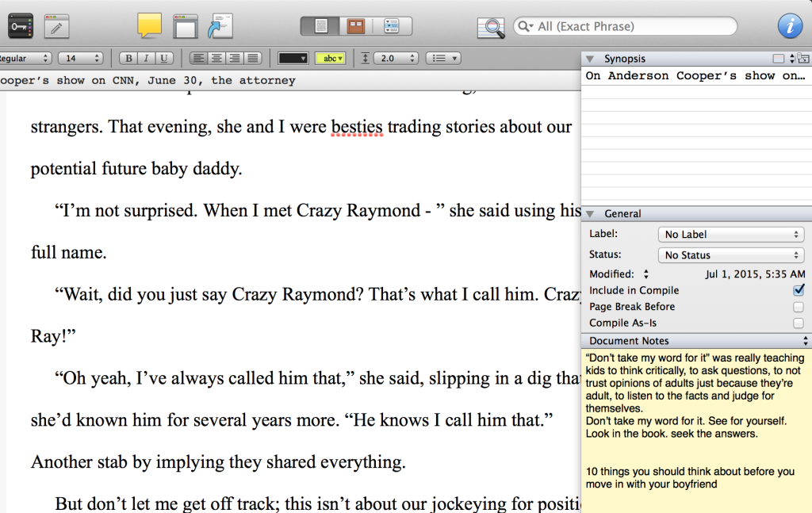812x513 pixels.
Task: Enable Page Break Before
Action: (x=799, y=306)
